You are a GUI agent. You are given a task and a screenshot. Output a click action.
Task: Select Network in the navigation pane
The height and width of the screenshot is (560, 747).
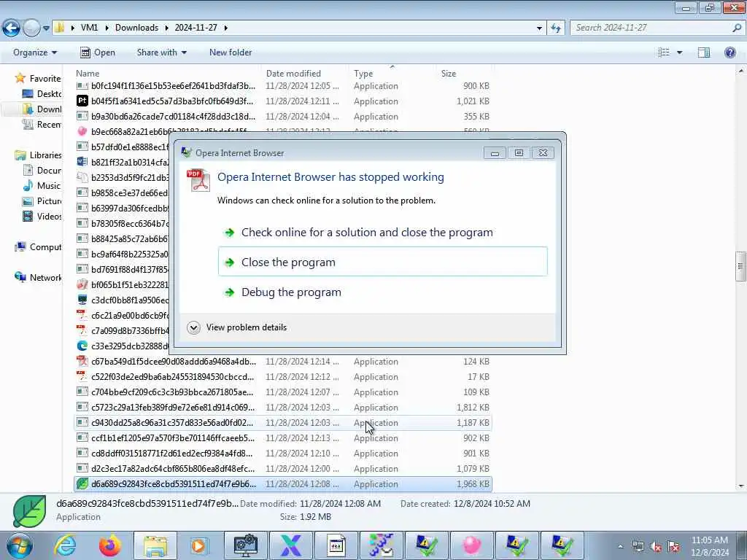39,278
